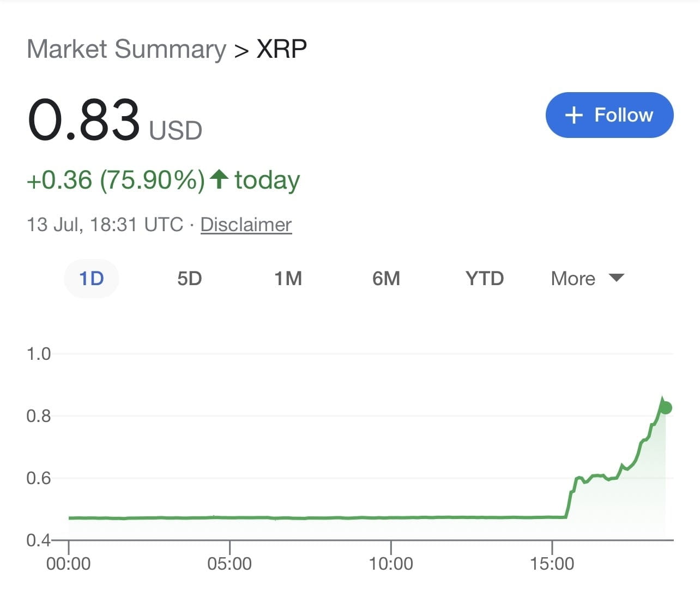The height and width of the screenshot is (591, 700).
Task: Switch to the 1M time range
Action: (x=288, y=279)
